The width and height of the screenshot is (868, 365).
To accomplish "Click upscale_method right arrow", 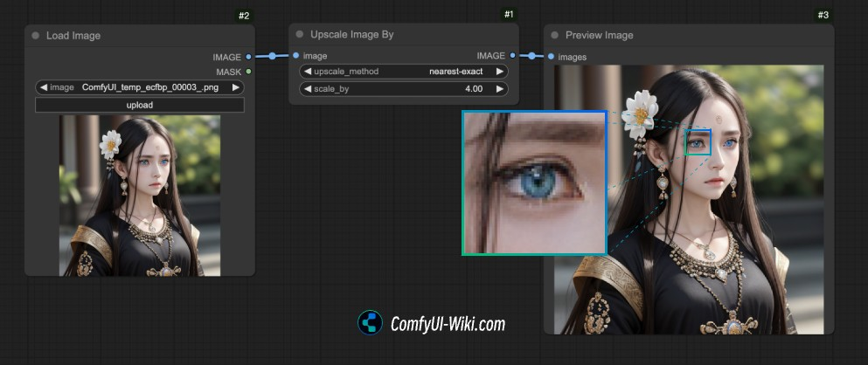I will (500, 72).
